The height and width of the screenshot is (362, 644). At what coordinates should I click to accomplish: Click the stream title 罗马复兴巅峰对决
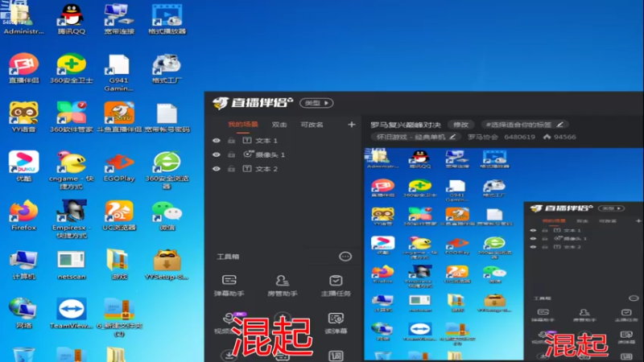tap(406, 125)
